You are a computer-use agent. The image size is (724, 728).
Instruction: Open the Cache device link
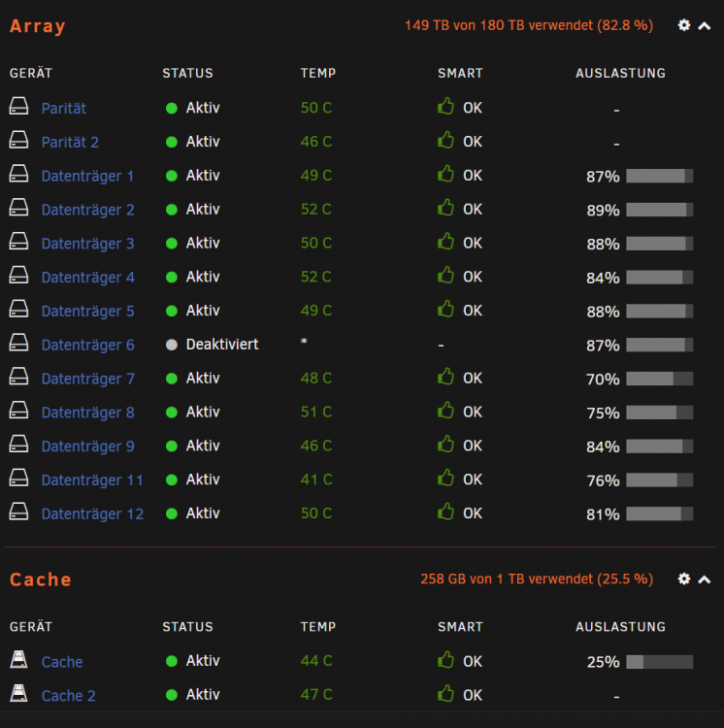62,662
